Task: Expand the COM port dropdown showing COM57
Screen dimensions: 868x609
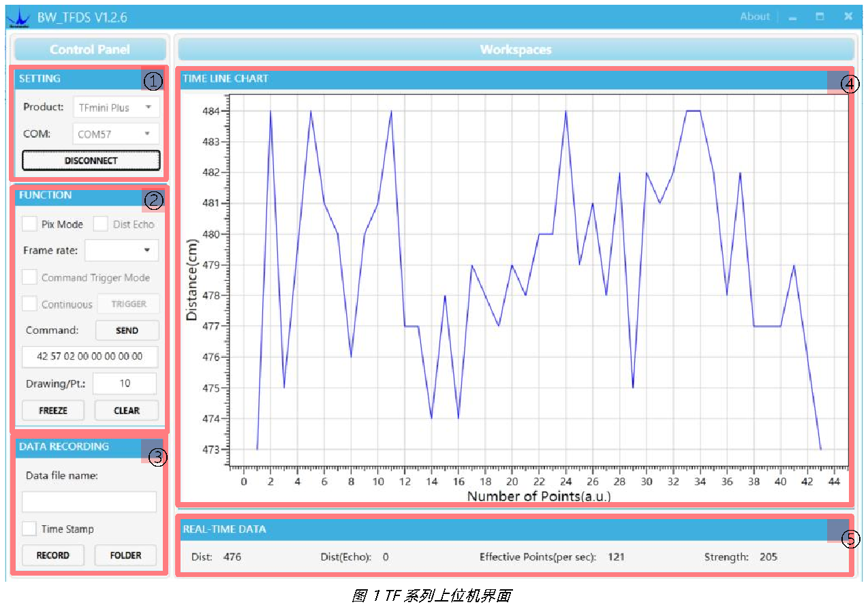Action: (116, 134)
